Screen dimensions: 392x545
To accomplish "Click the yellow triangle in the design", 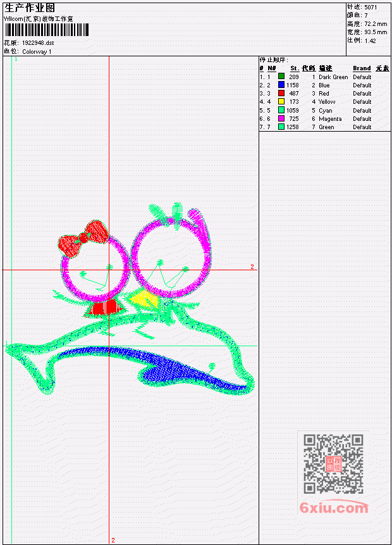I will pyautogui.click(x=142, y=299).
